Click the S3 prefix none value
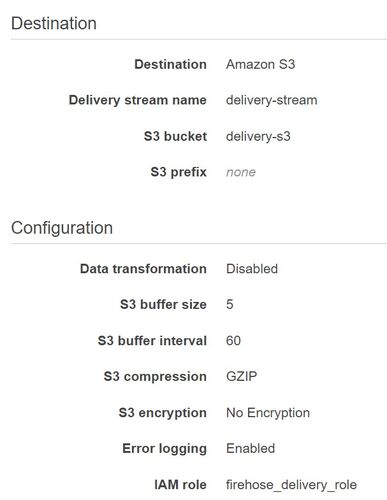 241,172
